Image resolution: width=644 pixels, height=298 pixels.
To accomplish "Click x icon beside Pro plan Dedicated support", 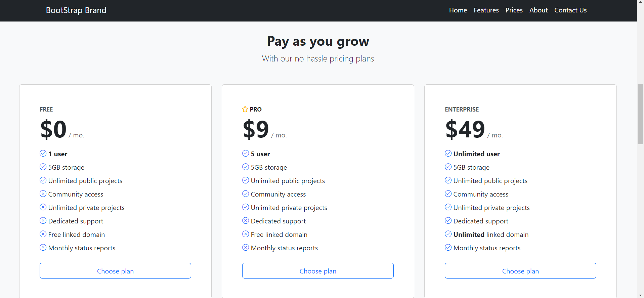I will coord(246,221).
